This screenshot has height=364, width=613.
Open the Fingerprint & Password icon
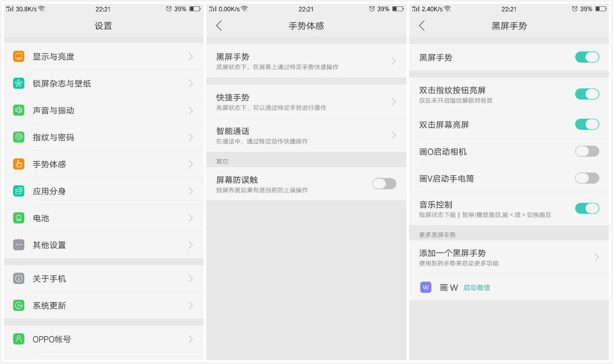[16, 137]
